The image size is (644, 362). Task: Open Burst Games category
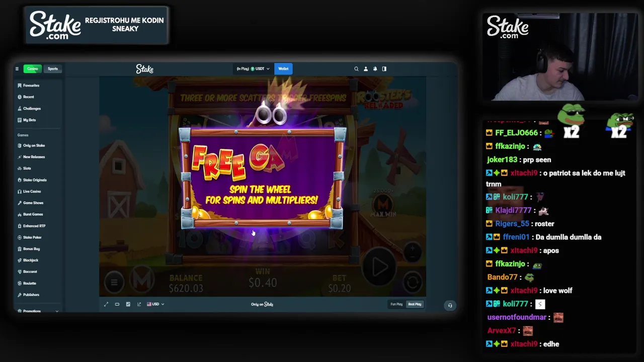tap(38, 214)
